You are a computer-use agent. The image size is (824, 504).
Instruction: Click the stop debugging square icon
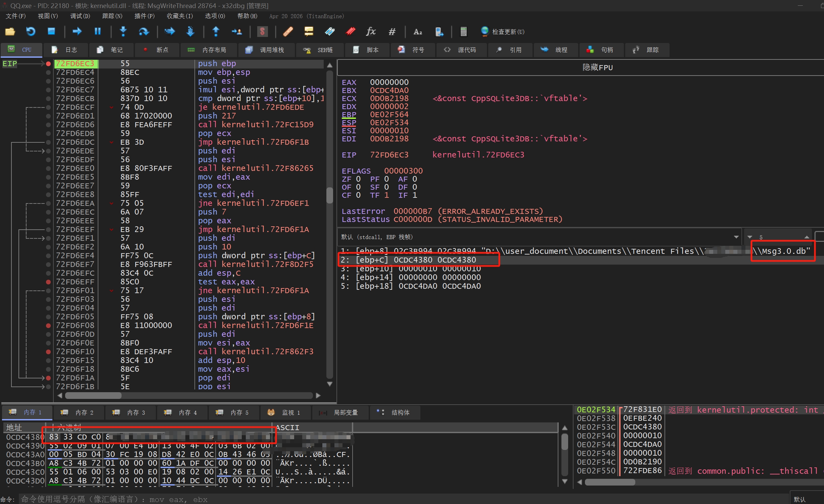(x=51, y=32)
